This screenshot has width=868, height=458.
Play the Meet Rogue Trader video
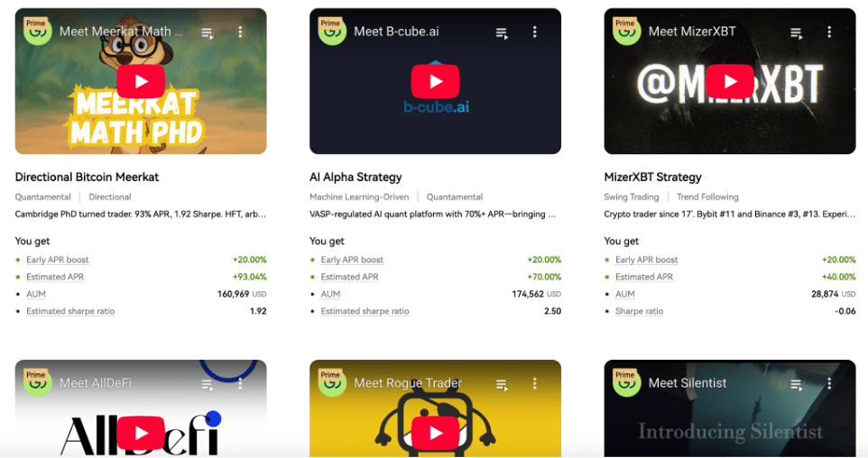point(435,433)
